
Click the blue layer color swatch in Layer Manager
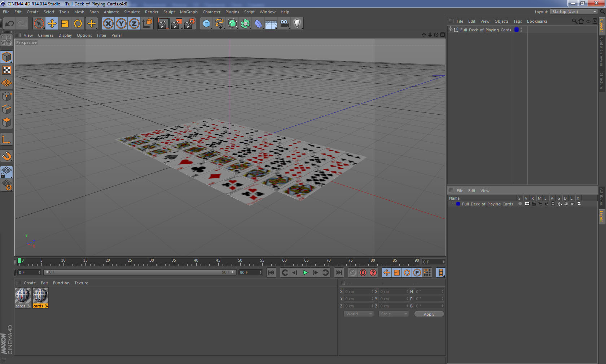click(458, 204)
